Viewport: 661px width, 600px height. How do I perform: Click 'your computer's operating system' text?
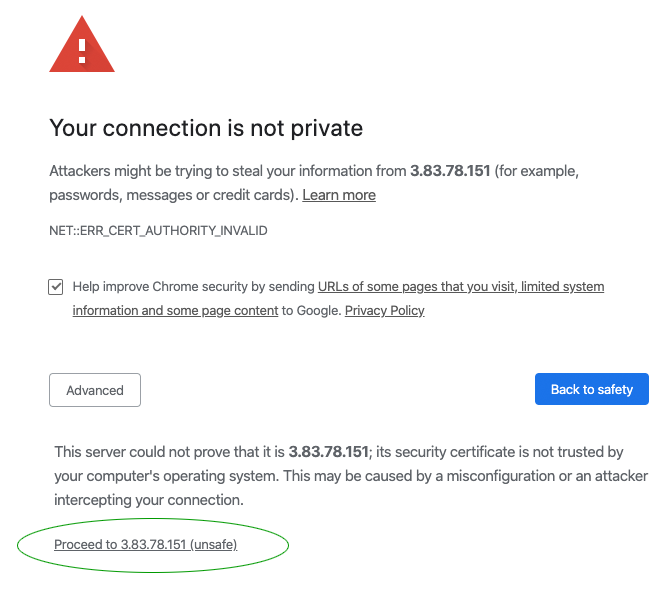point(167,476)
